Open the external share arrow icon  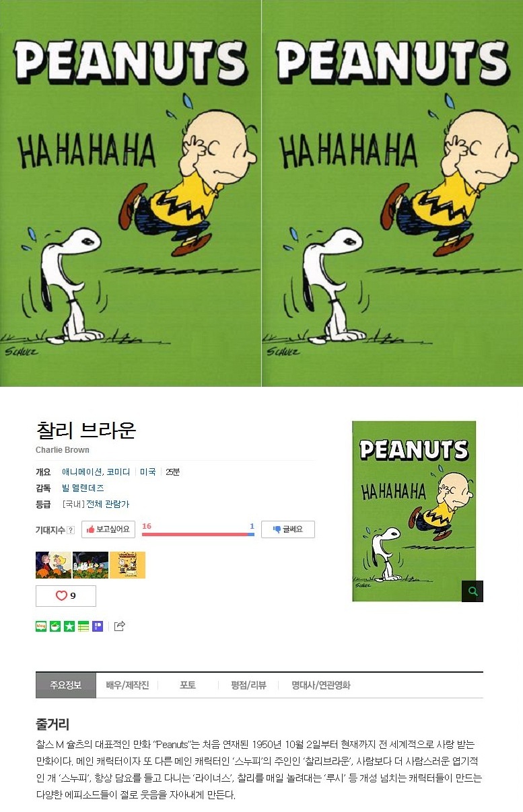pos(120,626)
